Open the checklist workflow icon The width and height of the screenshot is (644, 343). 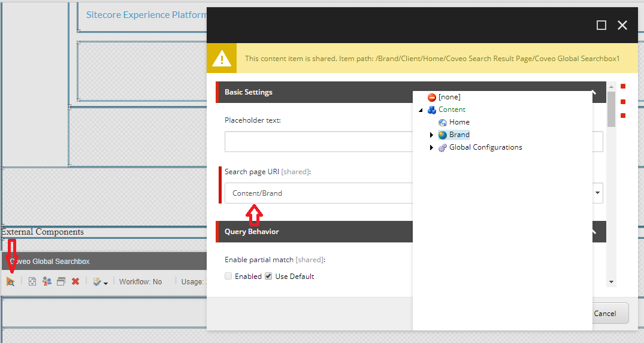pos(97,282)
